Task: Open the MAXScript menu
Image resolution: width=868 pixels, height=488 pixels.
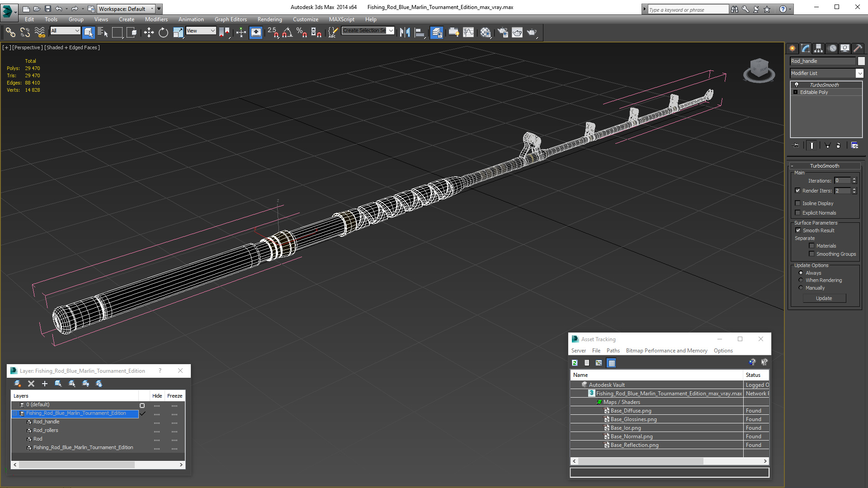Action: coord(341,19)
